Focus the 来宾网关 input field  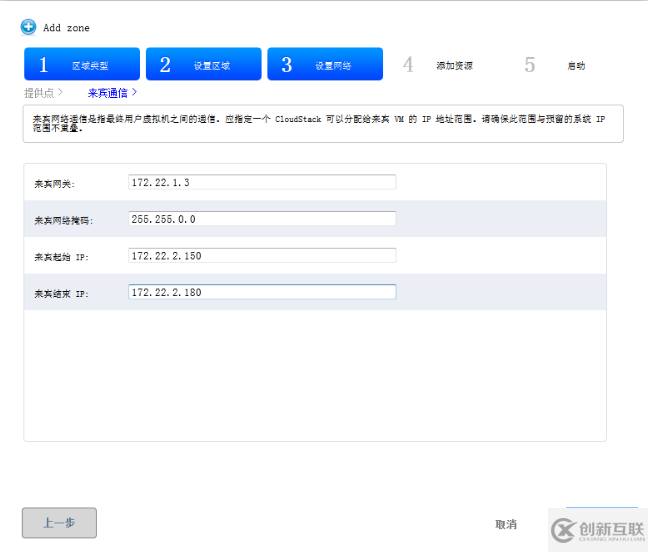[262, 182]
